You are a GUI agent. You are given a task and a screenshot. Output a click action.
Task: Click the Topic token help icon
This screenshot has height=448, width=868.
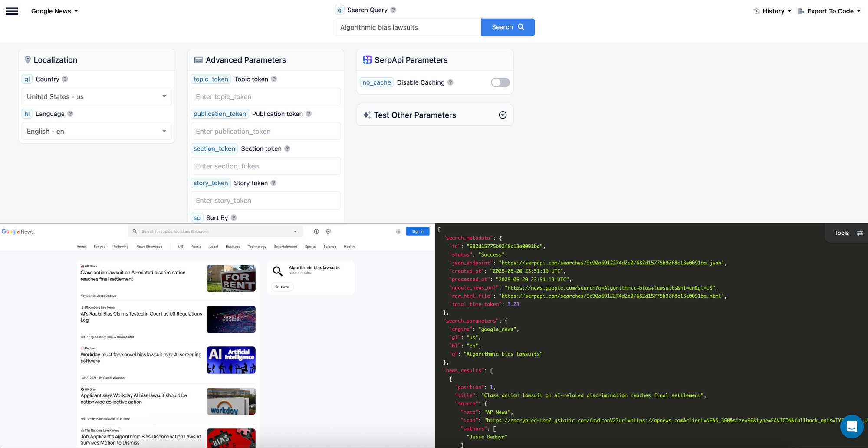coord(274,79)
